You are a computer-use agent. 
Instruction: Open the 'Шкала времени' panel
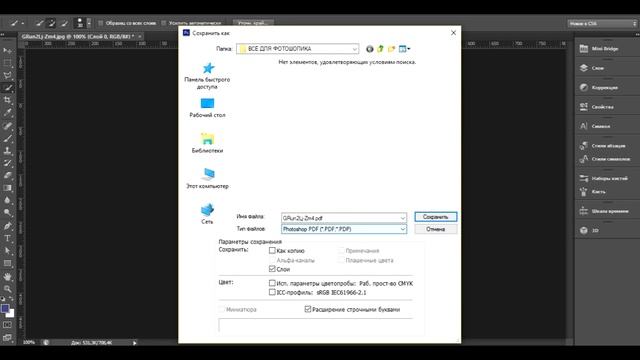pos(604,211)
